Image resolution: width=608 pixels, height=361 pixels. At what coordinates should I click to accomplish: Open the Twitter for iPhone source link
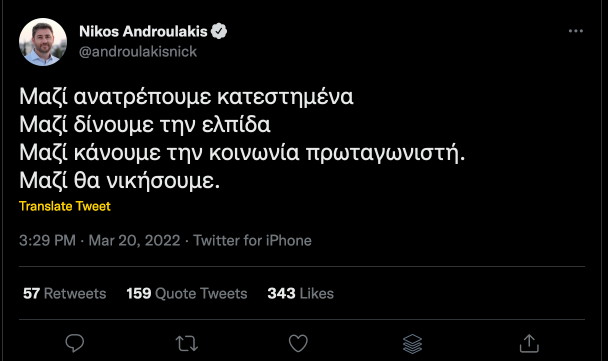252,240
